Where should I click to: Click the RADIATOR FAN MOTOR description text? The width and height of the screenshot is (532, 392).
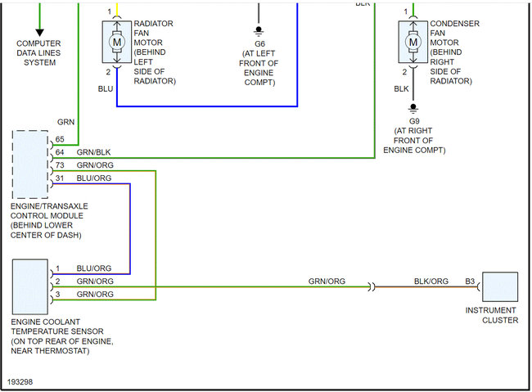[155, 52]
